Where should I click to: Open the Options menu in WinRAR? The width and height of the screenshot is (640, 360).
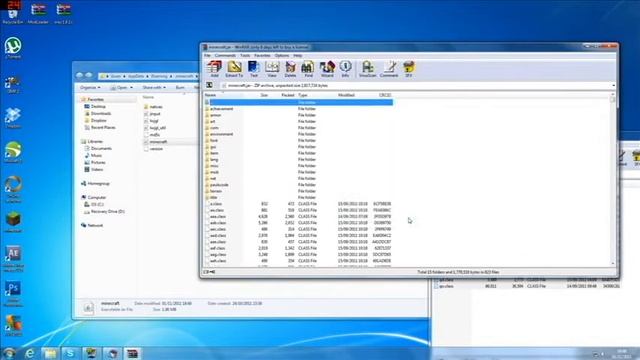[x=282, y=56]
